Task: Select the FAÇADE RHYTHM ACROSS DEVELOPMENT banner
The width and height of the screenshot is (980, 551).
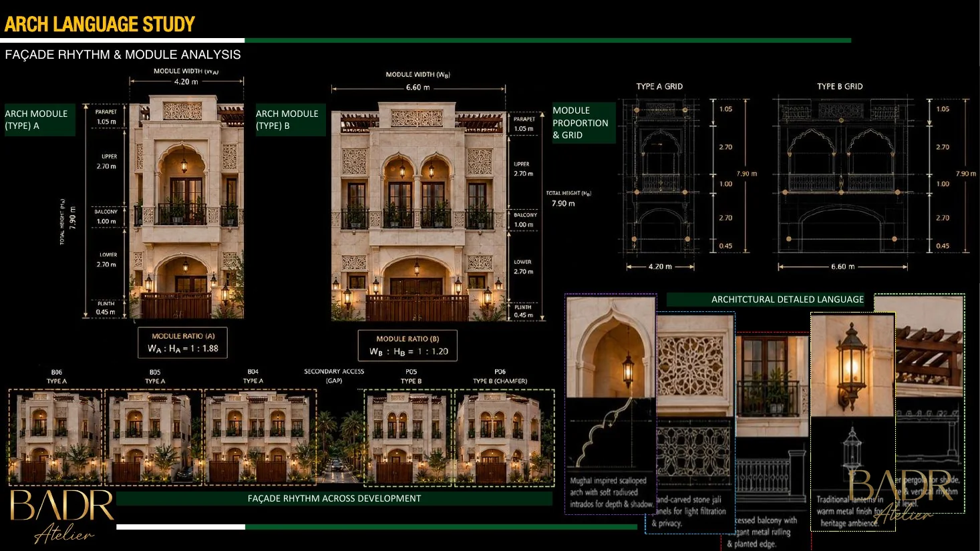Action: pos(334,498)
